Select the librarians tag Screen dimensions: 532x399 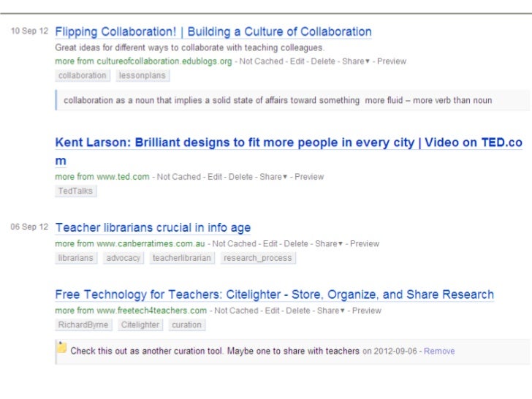pos(76,258)
